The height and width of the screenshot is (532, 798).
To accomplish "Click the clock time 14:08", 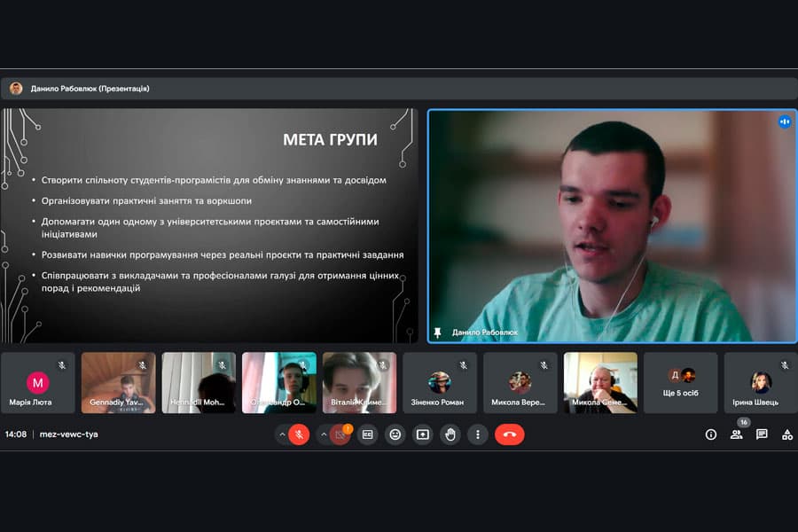I will 16,434.
